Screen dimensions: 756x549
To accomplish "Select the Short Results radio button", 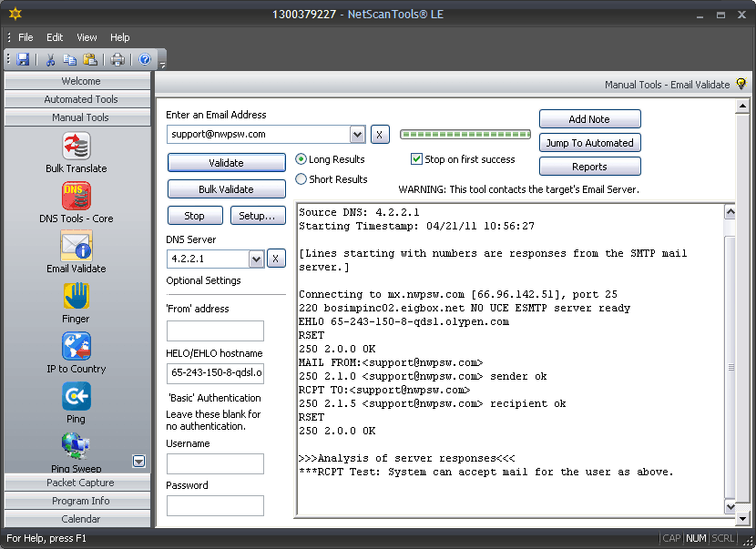I will [x=301, y=179].
